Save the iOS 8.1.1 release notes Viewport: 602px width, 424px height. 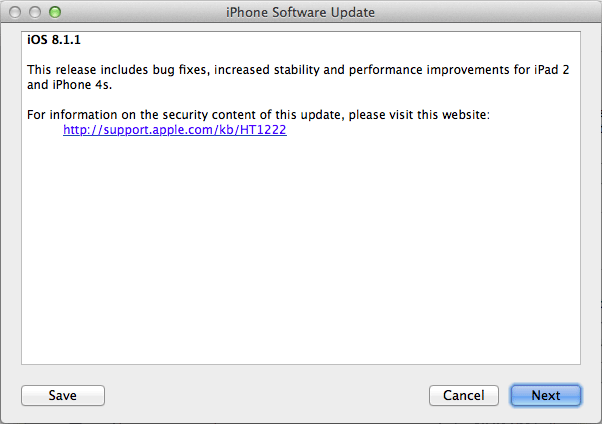click(63, 395)
